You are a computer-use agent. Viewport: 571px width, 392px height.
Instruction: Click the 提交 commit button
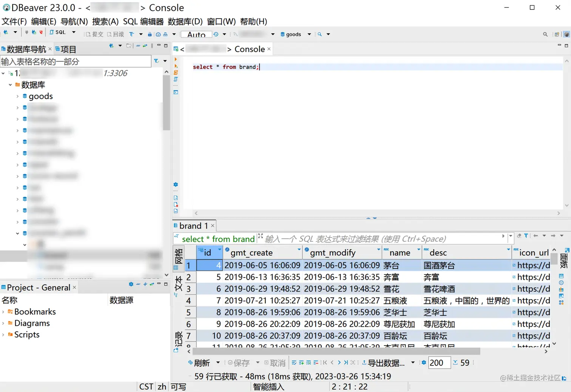(x=94, y=34)
